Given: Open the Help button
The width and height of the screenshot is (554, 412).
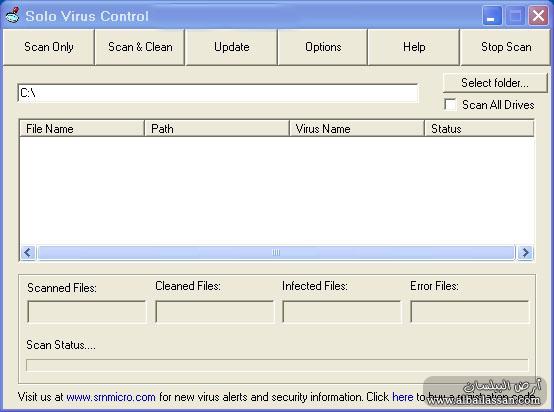Looking at the screenshot, I should pyautogui.click(x=414, y=47).
